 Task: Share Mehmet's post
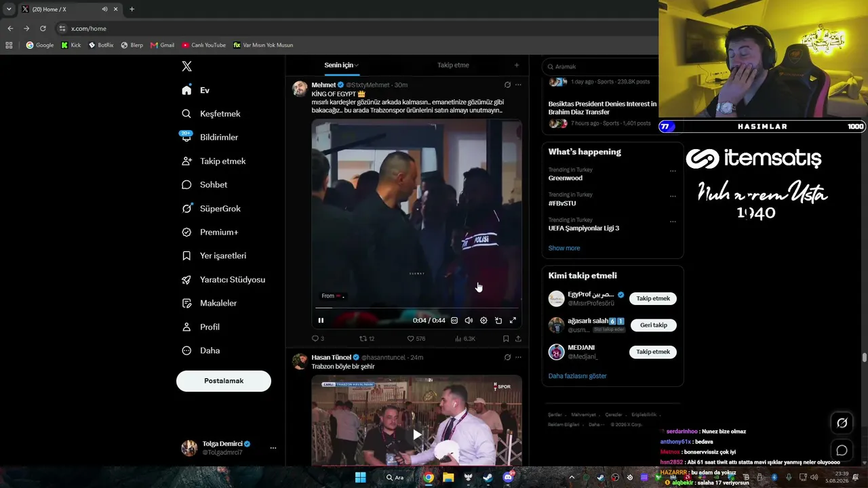[518, 338]
